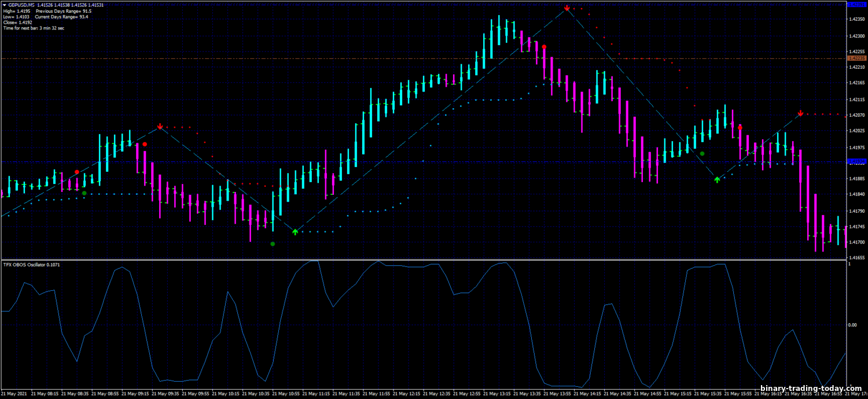Click the red down arrow at the 1.42070 level
This screenshot has height=399, width=868.
click(800, 113)
